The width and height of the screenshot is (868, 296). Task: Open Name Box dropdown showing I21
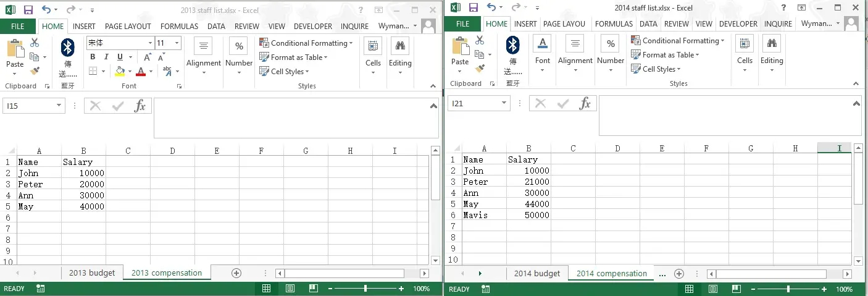[x=505, y=103]
